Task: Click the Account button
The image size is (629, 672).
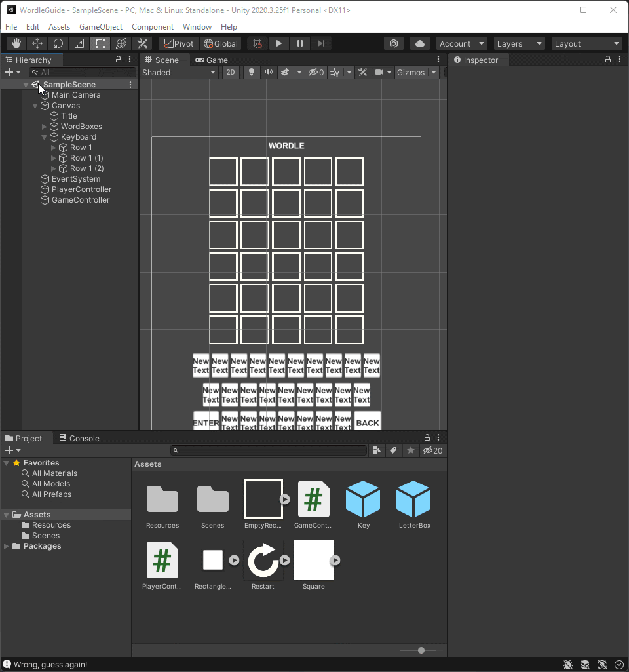Action: pos(461,43)
